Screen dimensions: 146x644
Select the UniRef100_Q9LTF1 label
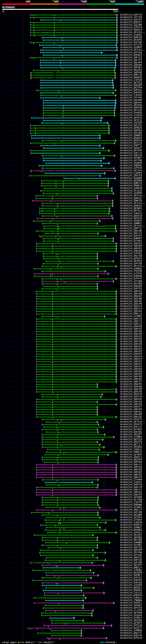point(131,60)
